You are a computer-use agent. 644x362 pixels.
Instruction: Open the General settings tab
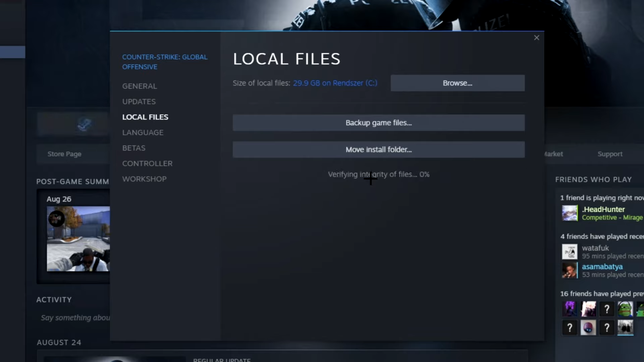pos(140,86)
